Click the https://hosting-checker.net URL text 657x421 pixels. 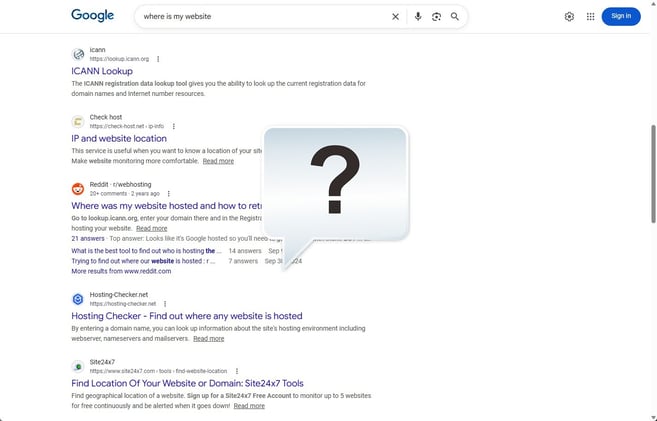coord(123,304)
